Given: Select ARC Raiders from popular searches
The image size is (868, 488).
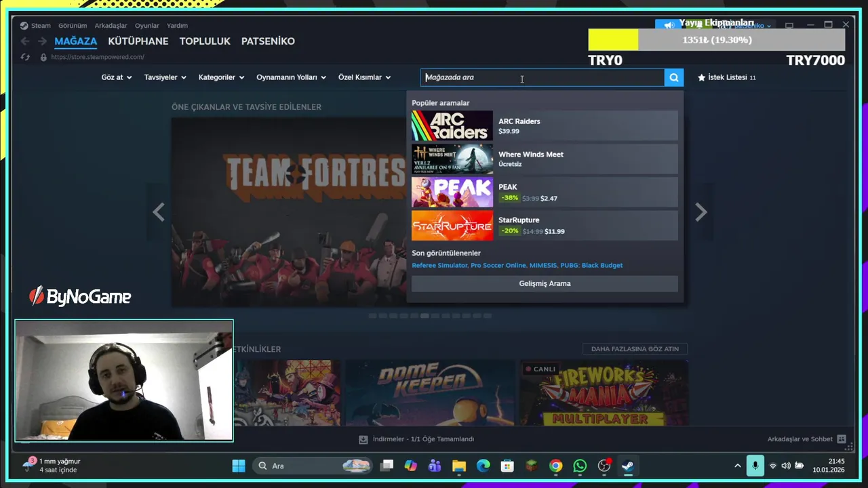Looking at the screenshot, I should [545, 125].
